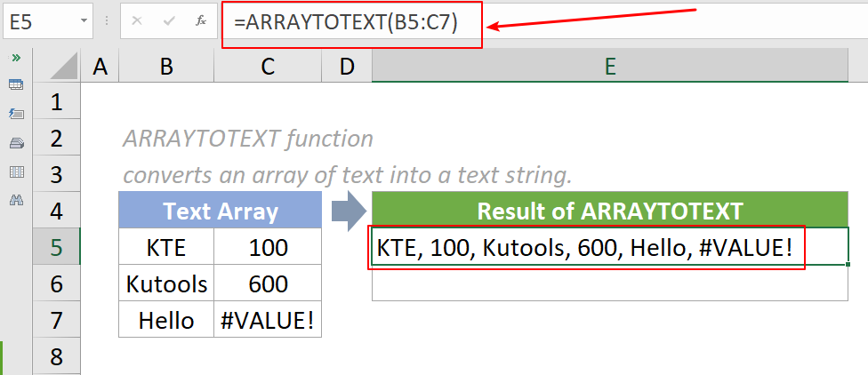868x375 pixels.
Task: Open Find and Replace binoculars icon
Action: click(x=15, y=200)
